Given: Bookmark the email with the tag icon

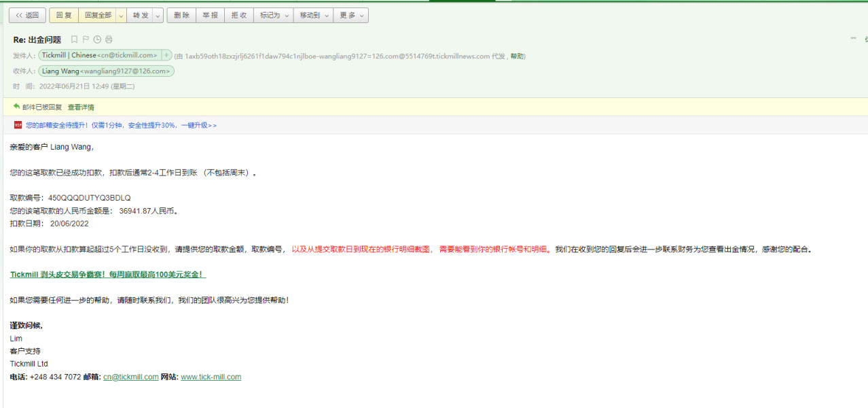Looking at the screenshot, I should click(x=75, y=39).
